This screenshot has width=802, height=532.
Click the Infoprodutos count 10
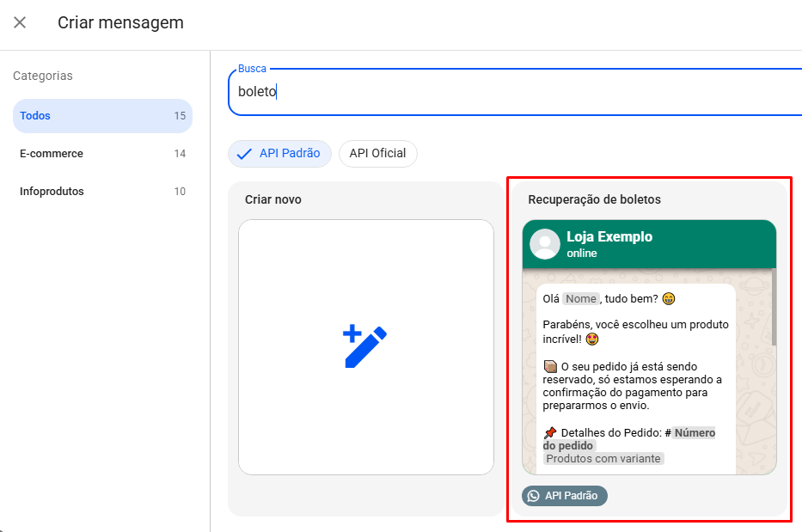(x=180, y=192)
